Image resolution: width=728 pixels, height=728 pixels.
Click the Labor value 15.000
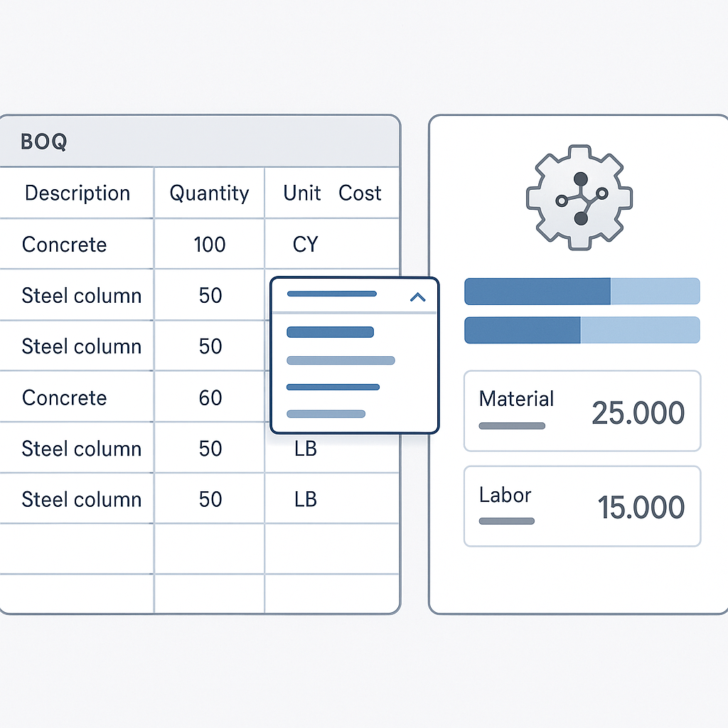point(641,507)
